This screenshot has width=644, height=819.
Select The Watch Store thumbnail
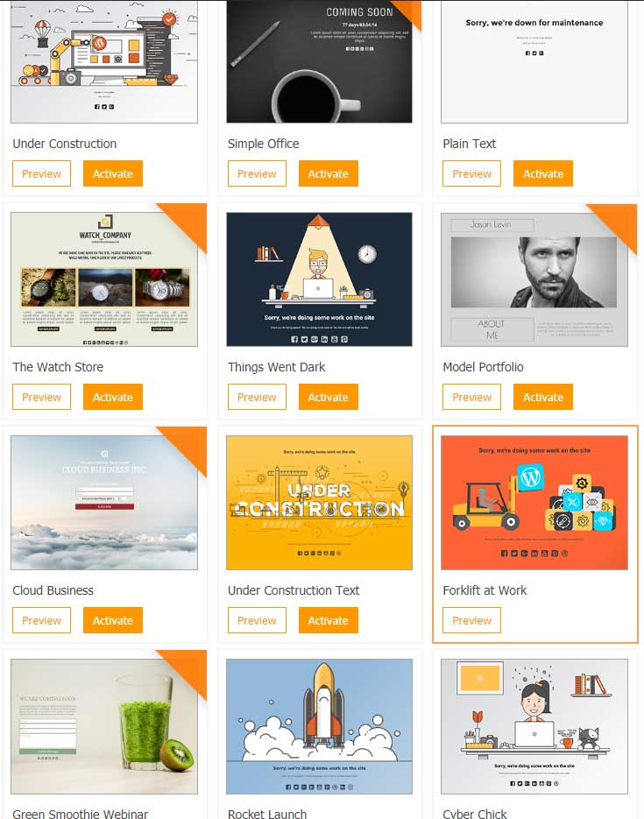104,279
